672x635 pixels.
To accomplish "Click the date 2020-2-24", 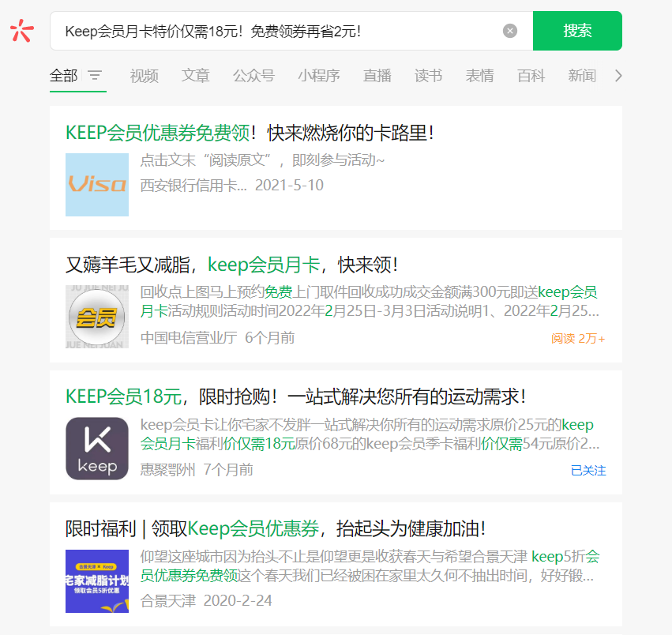I will coord(238,601).
